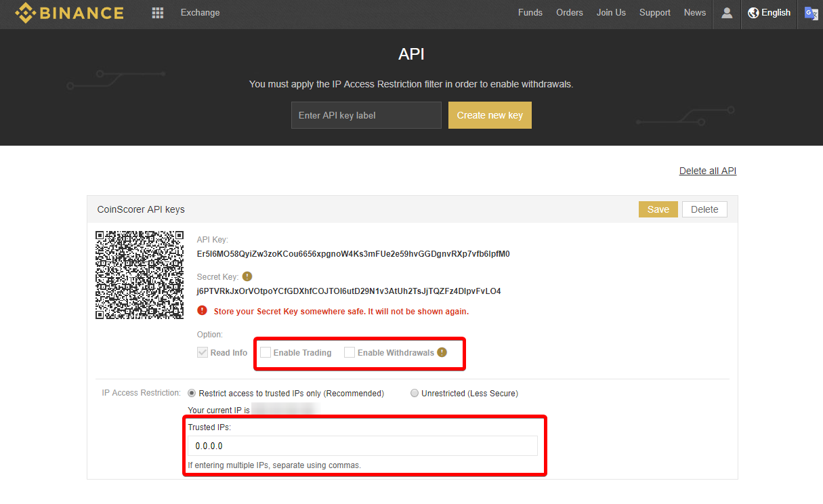
Task: Click the CoinScorer API keys title
Action: (x=141, y=209)
